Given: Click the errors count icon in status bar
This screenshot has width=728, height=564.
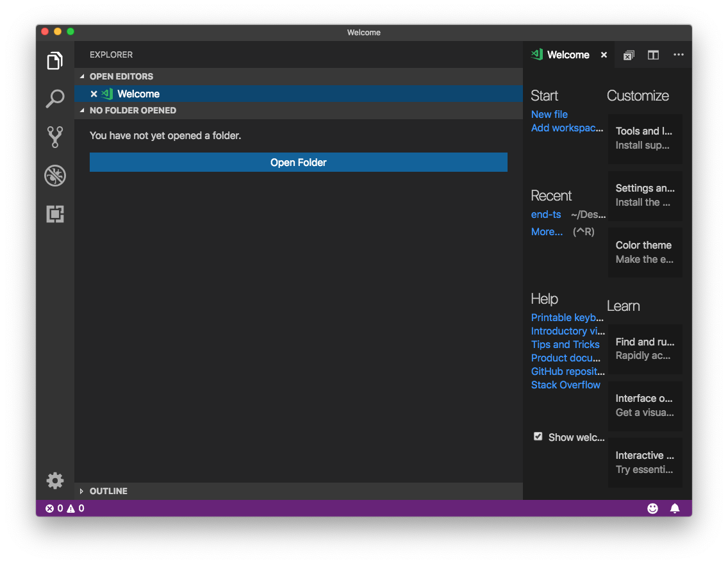Looking at the screenshot, I should [50, 508].
